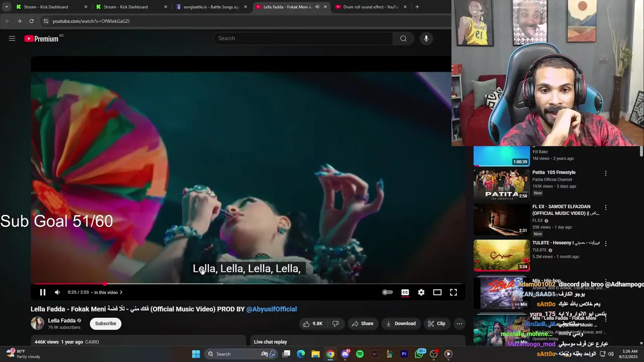The image size is (644, 362).
Task: Open the more actions menu under the video
Action: [459, 324]
